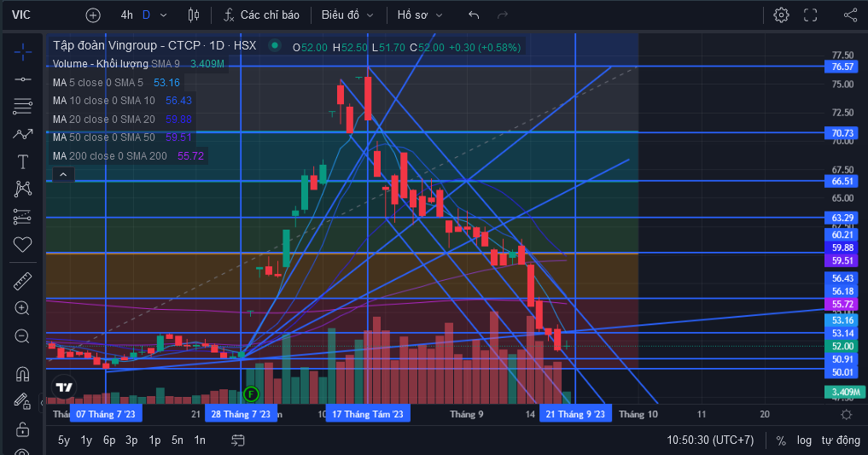Viewport: 868px width, 455px height.
Task: Select the trend line drawing tool
Action: coord(23,79)
